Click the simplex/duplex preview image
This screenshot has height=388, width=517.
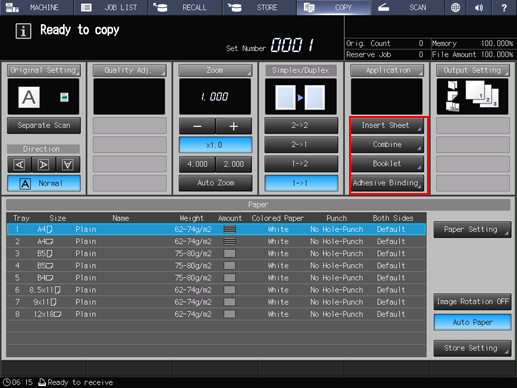point(300,97)
